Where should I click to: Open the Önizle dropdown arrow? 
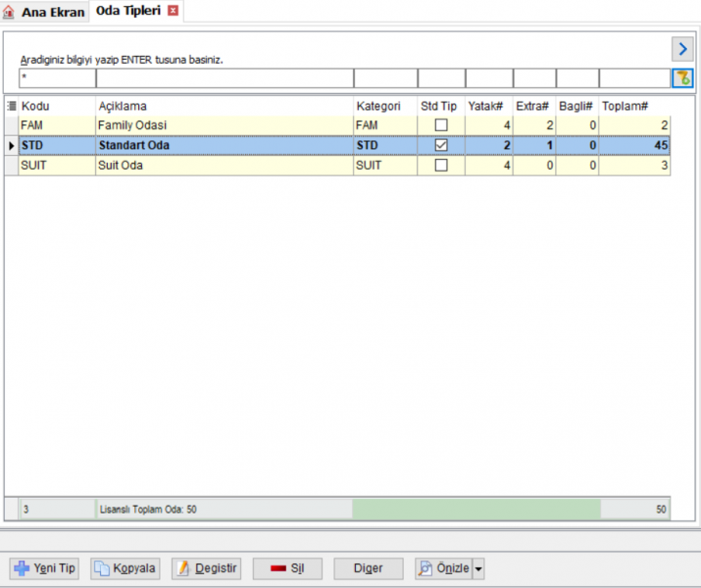pyautogui.click(x=478, y=568)
